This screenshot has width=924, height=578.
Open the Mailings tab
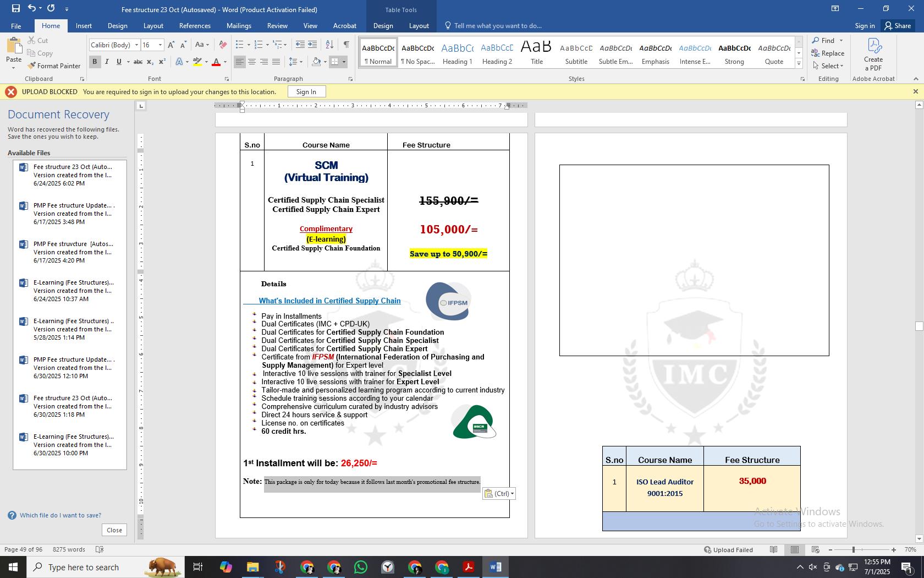[239, 26]
